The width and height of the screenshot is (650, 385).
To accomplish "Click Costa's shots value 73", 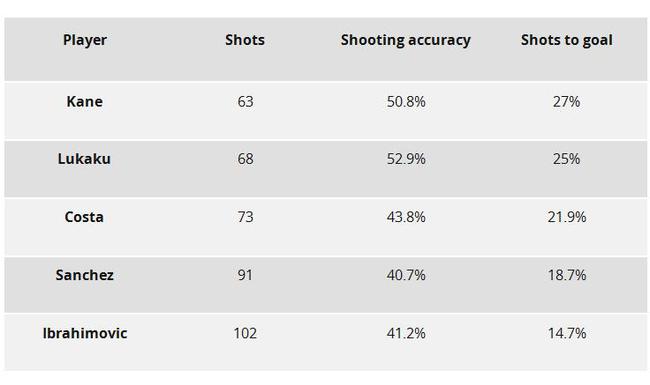I will (245, 217).
